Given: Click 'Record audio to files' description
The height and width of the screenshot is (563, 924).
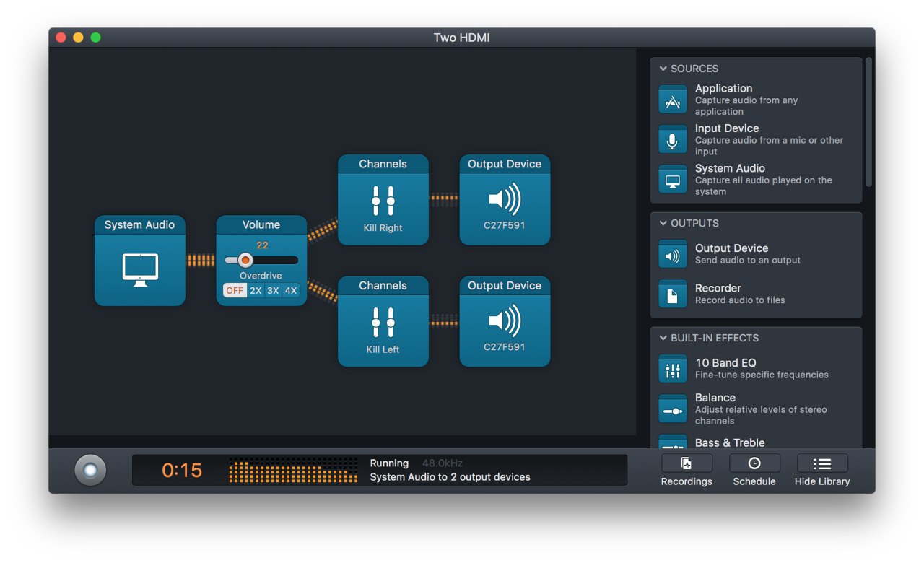Looking at the screenshot, I should point(740,300).
